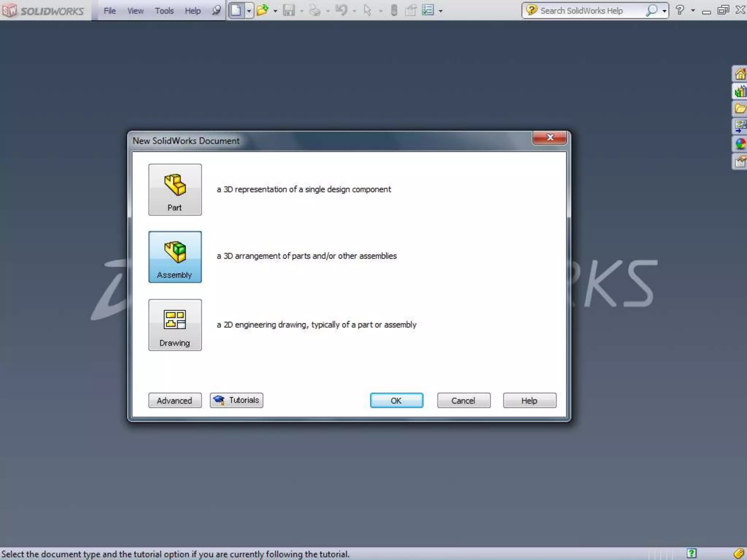
Task: Expand the search options dropdown arrow
Action: pyautogui.click(x=664, y=11)
